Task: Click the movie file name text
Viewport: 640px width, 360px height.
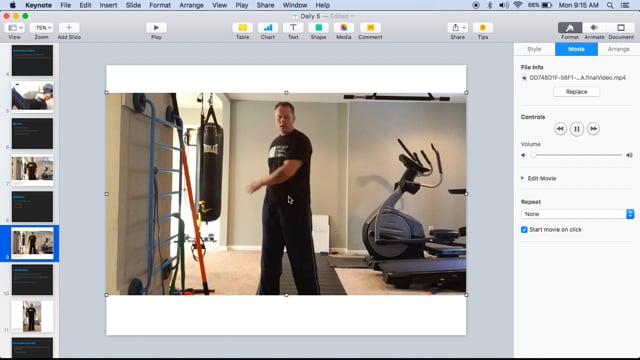Action: (577, 78)
